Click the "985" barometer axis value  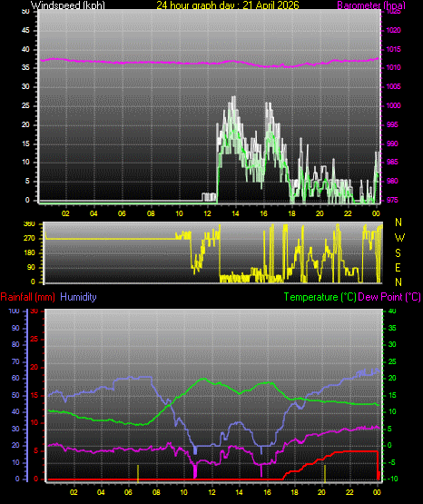coord(392,162)
